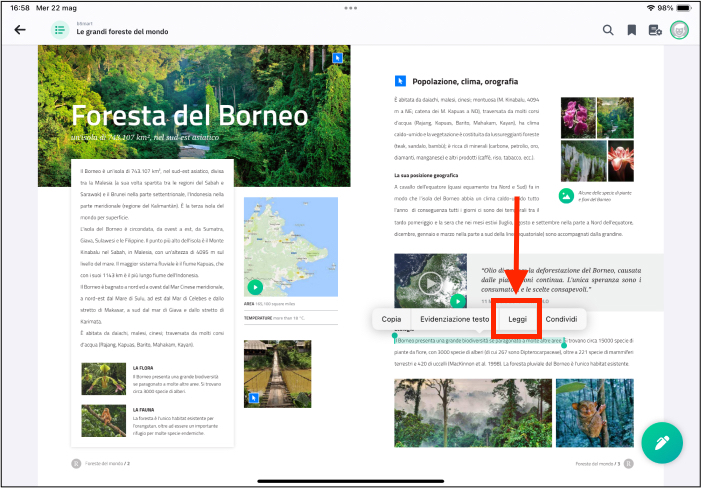
Task: Tap pointer icon on suspension bridge photo
Action: tap(254, 397)
